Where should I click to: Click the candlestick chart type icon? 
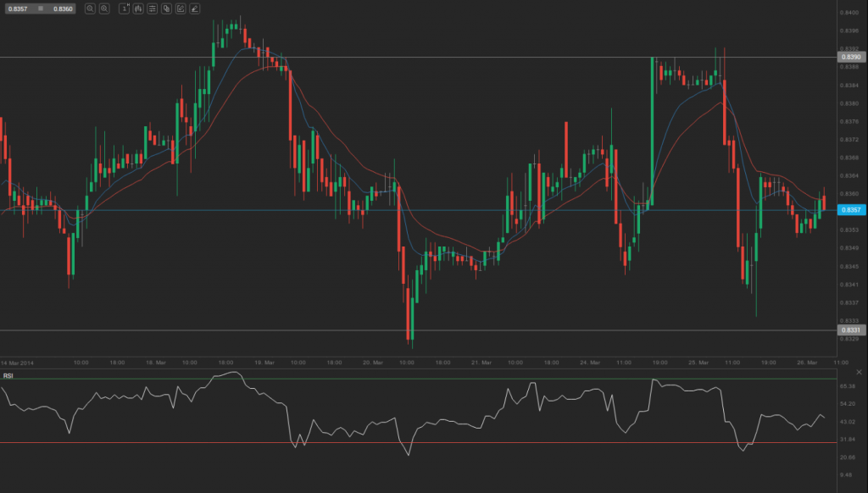click(137, 8)
